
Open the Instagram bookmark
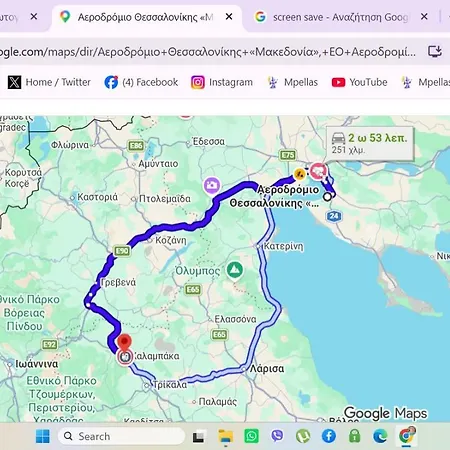click(x=222, y=82)
